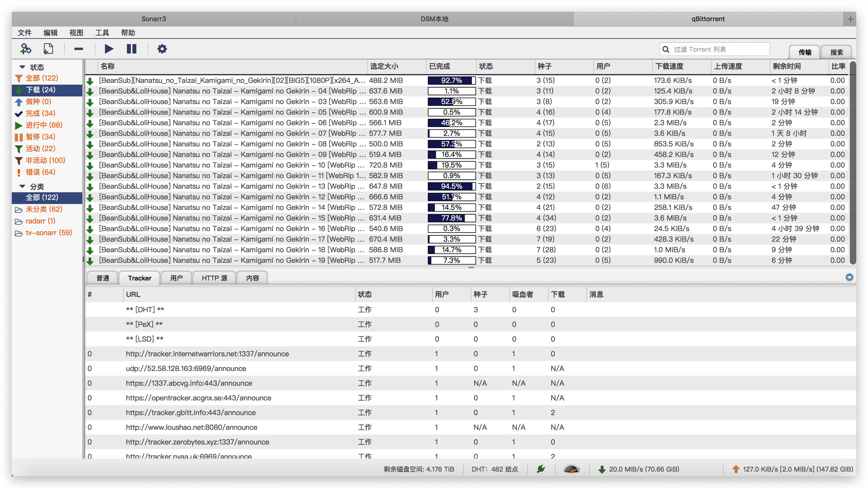The image size is (868, 488).
Task: Click the upload speed status in status bar
Action: click(x=792, y=469)
